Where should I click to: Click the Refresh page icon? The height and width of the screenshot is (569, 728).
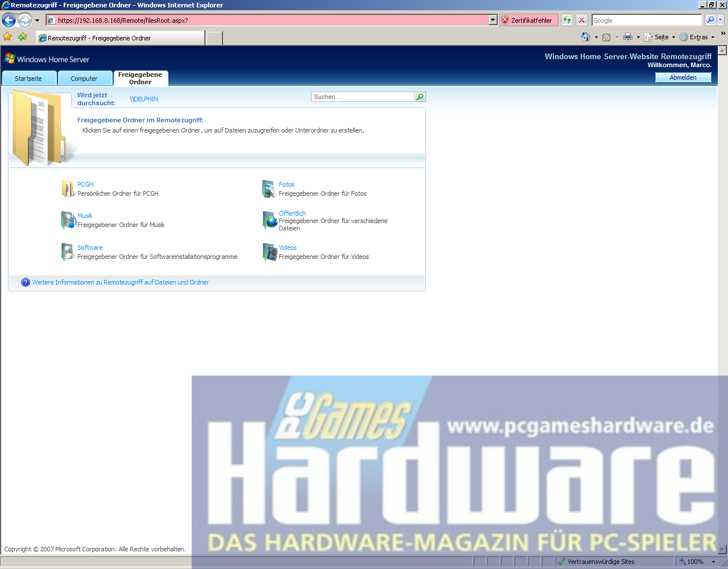(567, 20)
